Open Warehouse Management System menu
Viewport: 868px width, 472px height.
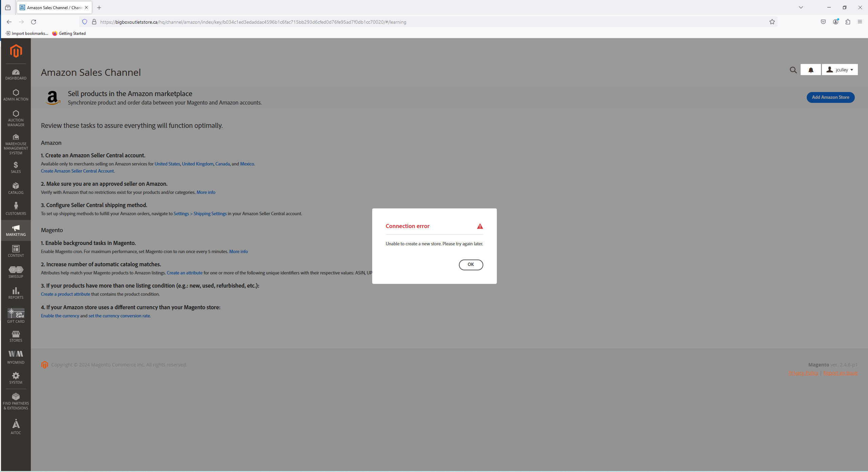coord(16,144)
